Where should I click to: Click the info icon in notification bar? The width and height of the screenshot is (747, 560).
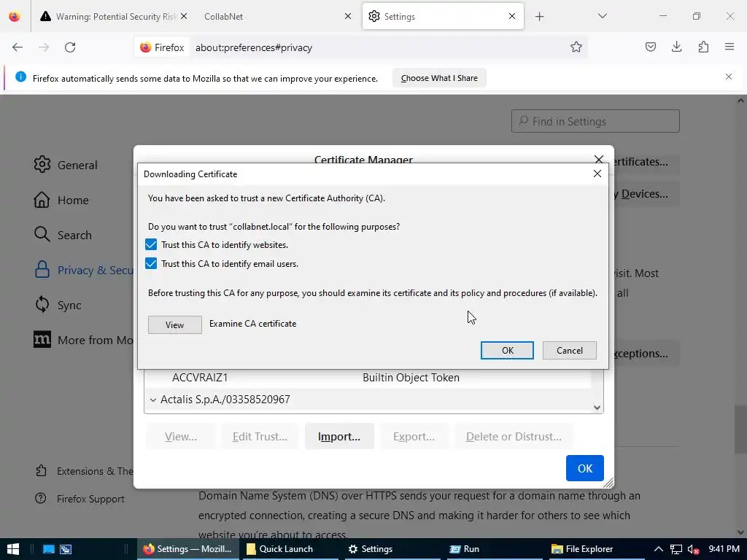20,77
